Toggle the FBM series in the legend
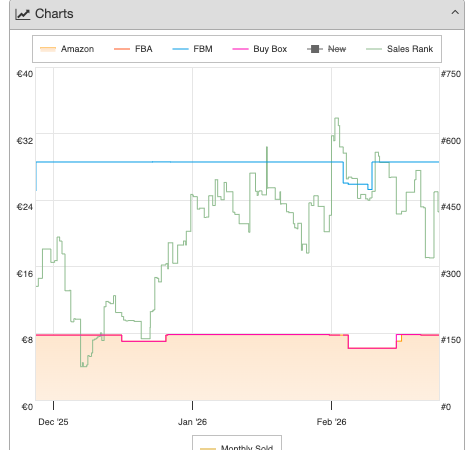This screenshot has height=450, width=474. [192, 49]
